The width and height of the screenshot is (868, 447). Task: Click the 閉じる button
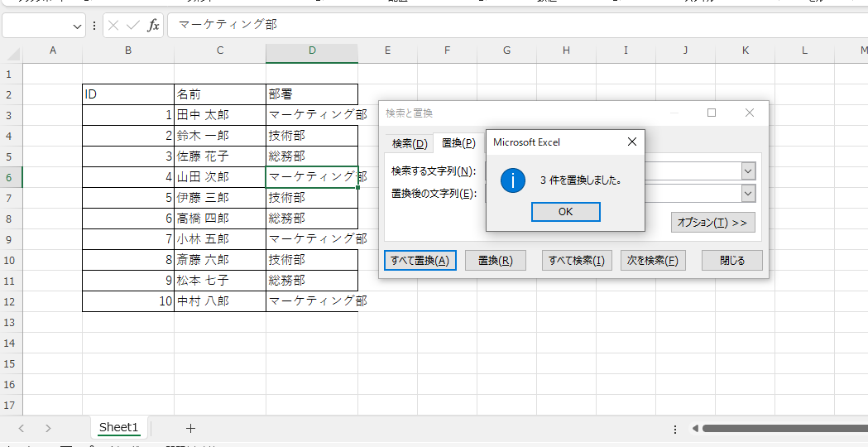coord(731,260)
